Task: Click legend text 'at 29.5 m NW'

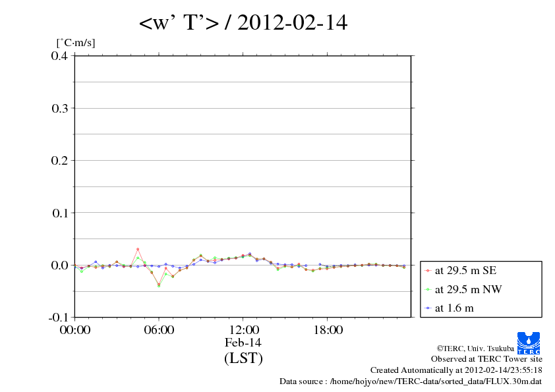Action: 468,289
